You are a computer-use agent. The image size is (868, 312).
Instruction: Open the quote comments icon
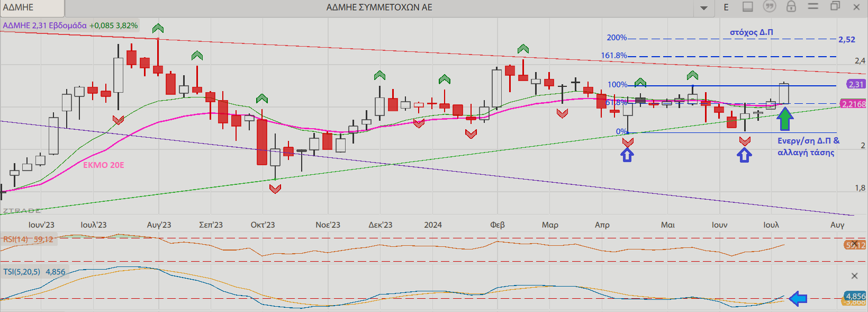pos(770,7)
